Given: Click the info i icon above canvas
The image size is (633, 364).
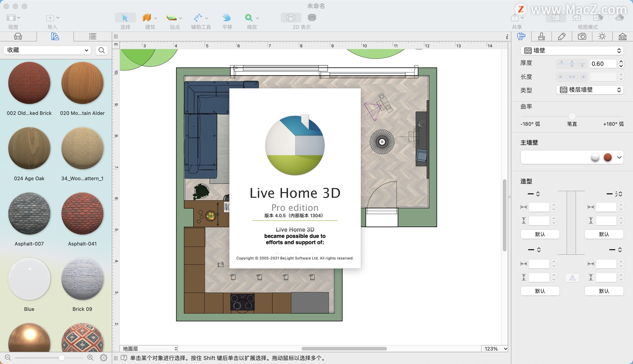Looking at the screenshot, I should [x=507, y=37].
